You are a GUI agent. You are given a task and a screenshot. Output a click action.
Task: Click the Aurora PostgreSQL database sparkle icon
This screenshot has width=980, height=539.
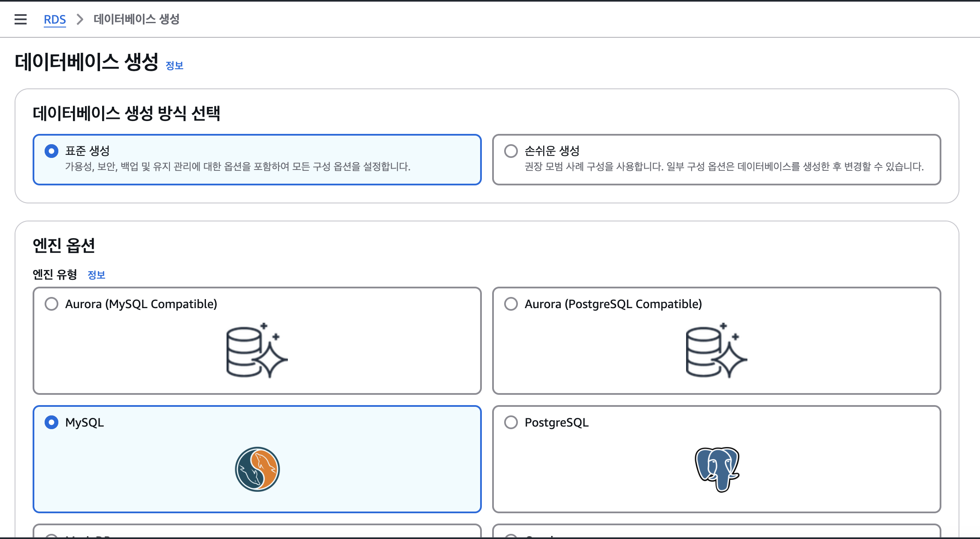point(716,351)
